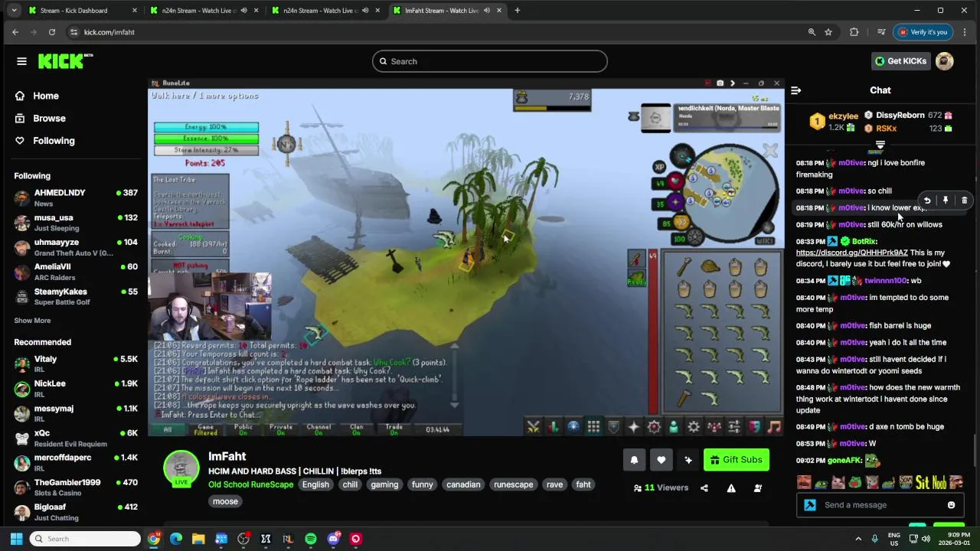Open the Combat Options tab in RuneLite
This screenshot has width=980, height=551.
[x=534, y=427]
